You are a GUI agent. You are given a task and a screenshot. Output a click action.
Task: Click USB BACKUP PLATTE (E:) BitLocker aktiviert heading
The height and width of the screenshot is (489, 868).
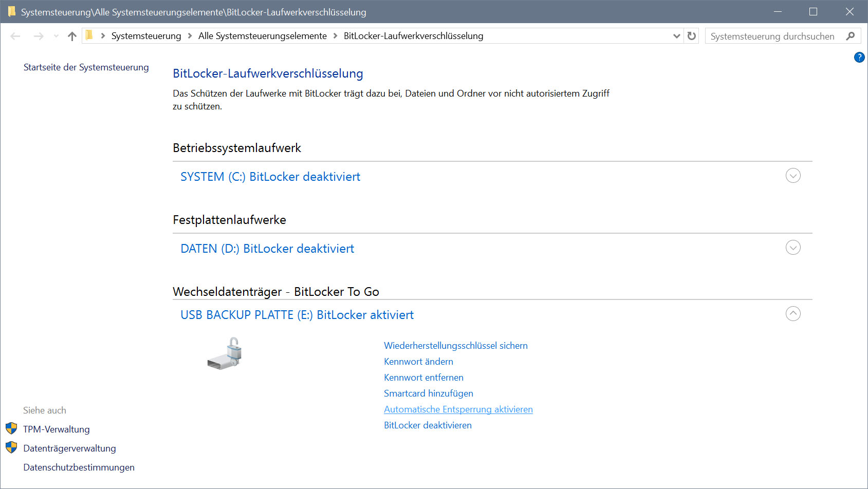point(297,315)
